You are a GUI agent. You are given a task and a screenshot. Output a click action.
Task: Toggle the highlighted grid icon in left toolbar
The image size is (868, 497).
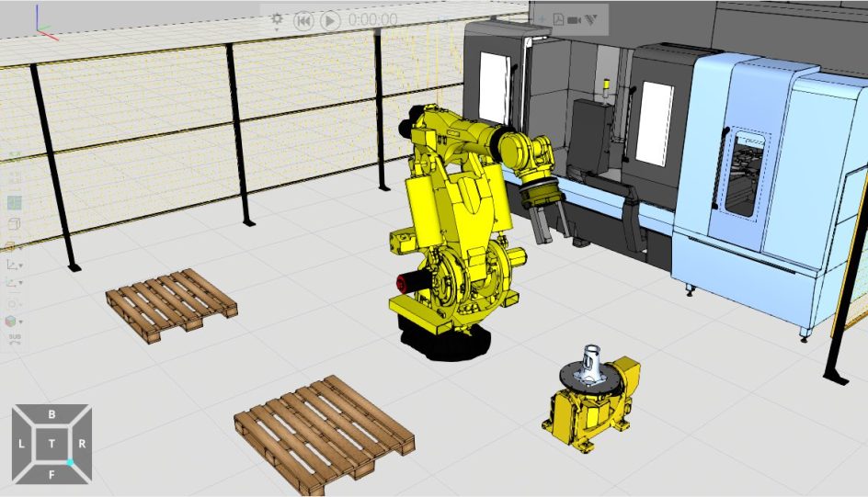(x=14, y=202)
